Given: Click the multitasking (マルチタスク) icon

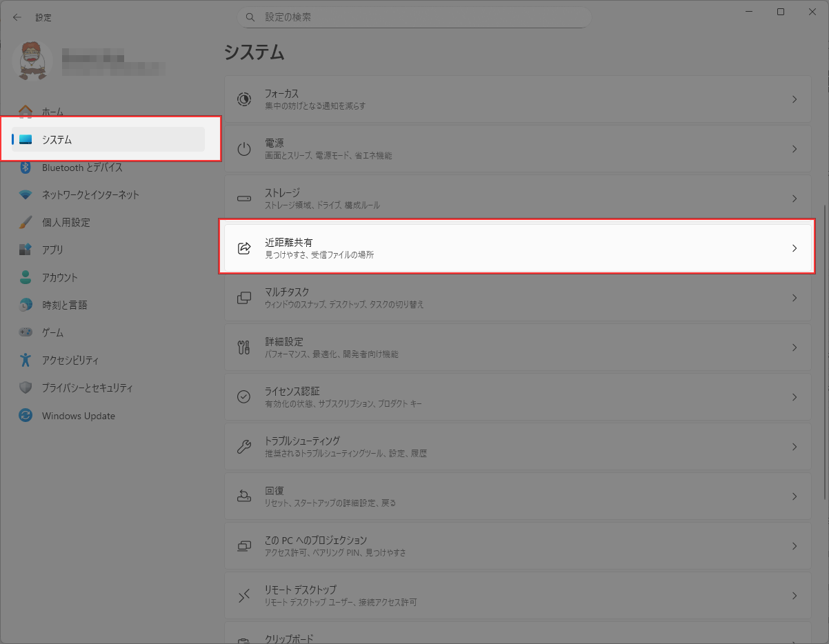Looking at the screenshot, I should coord(244,298).
